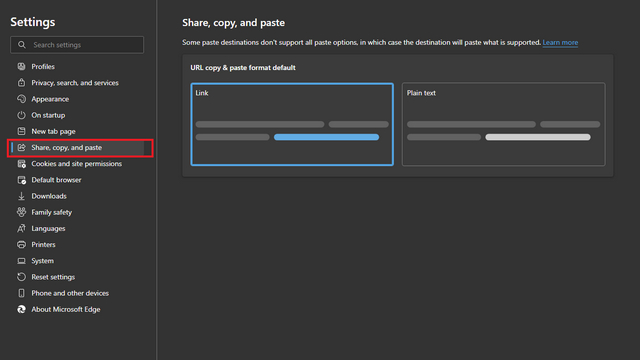Click the Reset settings icon
Viewport: 640px width, 360px height.
pos(21,277)
